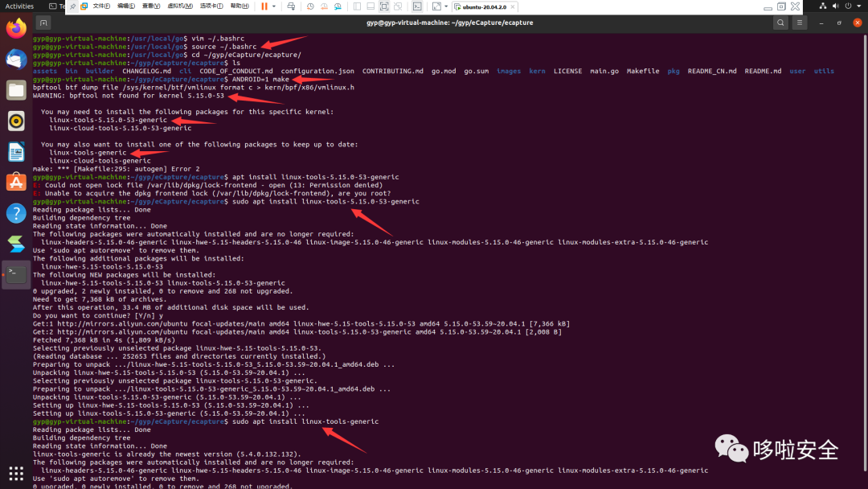
Task: Open the Files manager in the dock
Action: tap(16, 90)
